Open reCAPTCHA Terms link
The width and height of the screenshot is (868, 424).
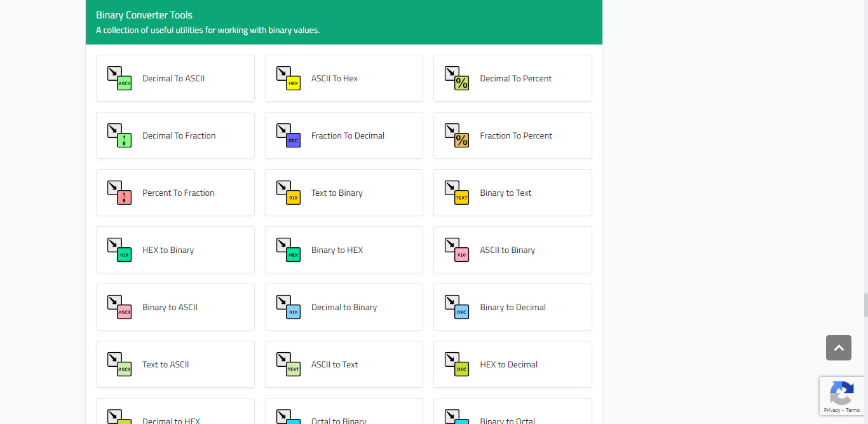pos(853,410)
